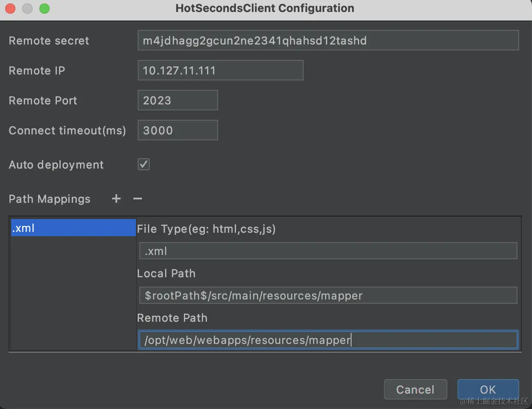
Task: Close the configuration dialog window
Action: (10, 9)
